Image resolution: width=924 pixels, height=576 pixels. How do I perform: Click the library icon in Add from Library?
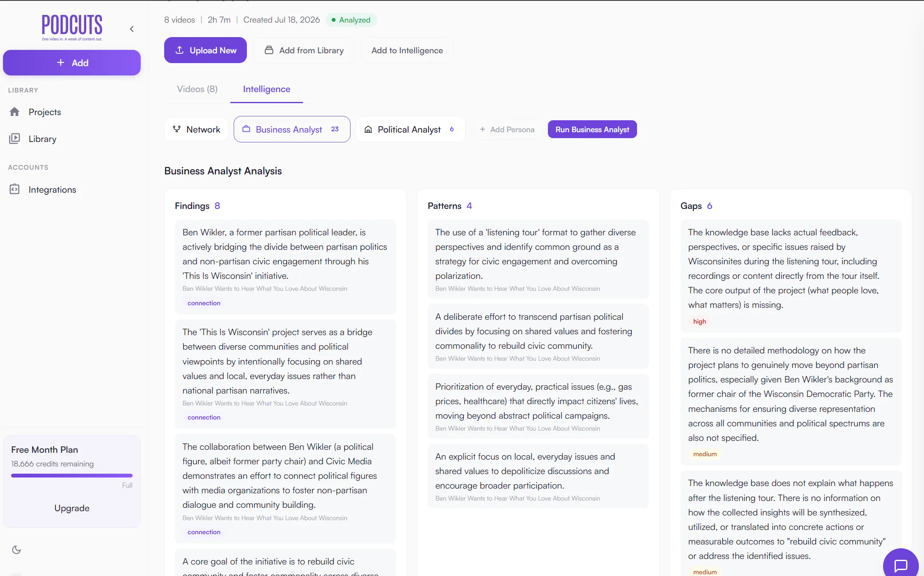pyautogui.click(x=269, y=50)
